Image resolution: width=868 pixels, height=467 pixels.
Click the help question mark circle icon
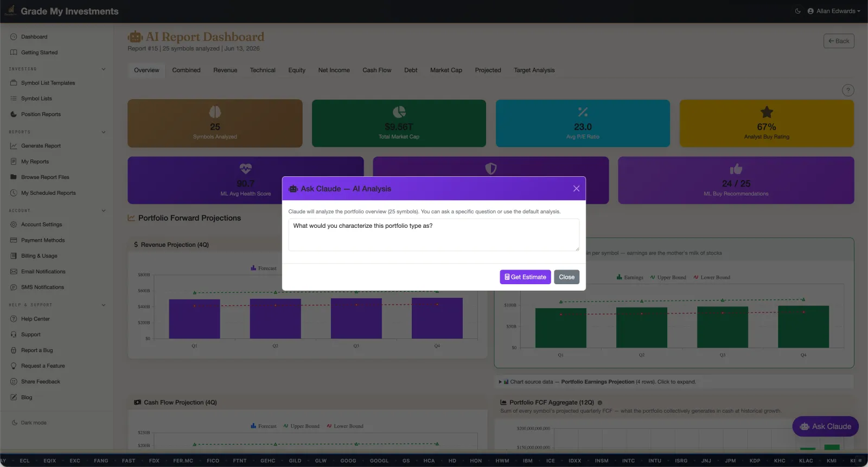(848, 91)
